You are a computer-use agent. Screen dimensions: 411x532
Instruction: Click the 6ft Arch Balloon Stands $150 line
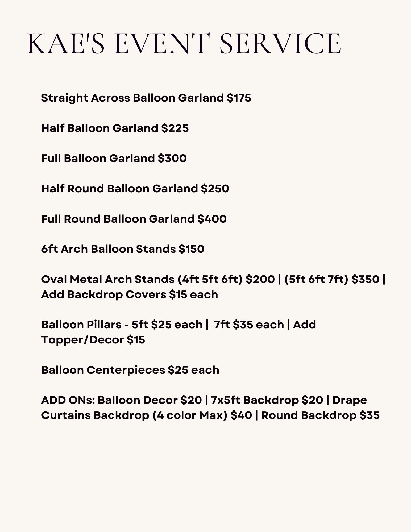point(123,249)
